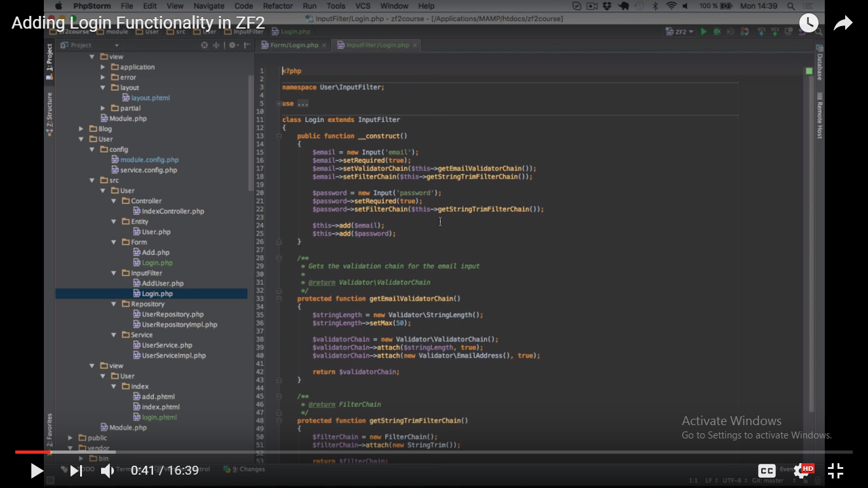Play the video

(37, 471)
